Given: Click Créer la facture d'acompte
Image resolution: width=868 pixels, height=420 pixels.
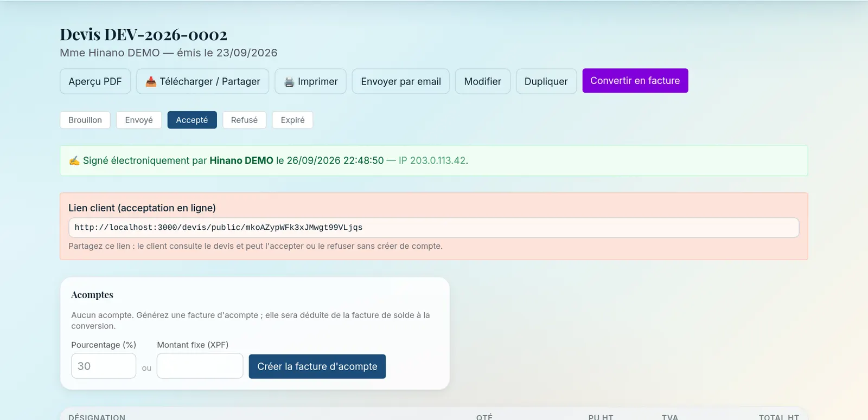Looking at the screenshot, I should [317, 366].
